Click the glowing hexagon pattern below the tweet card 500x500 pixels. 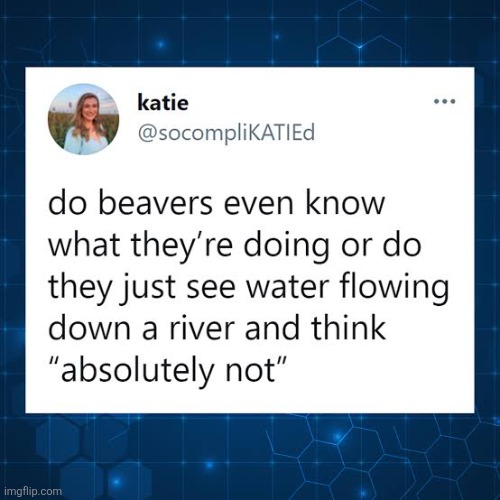[333, 457]
